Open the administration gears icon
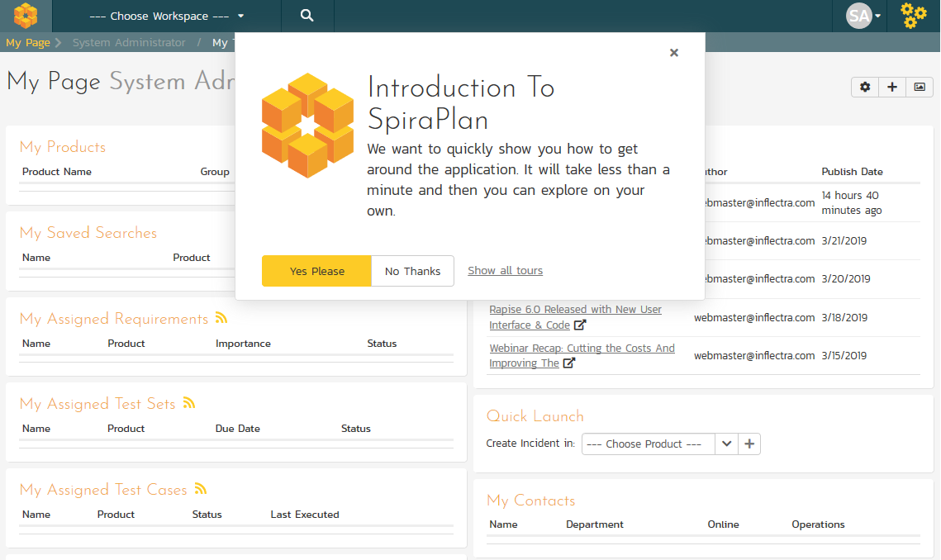The image size is (941, 560). tap(914, 16)
